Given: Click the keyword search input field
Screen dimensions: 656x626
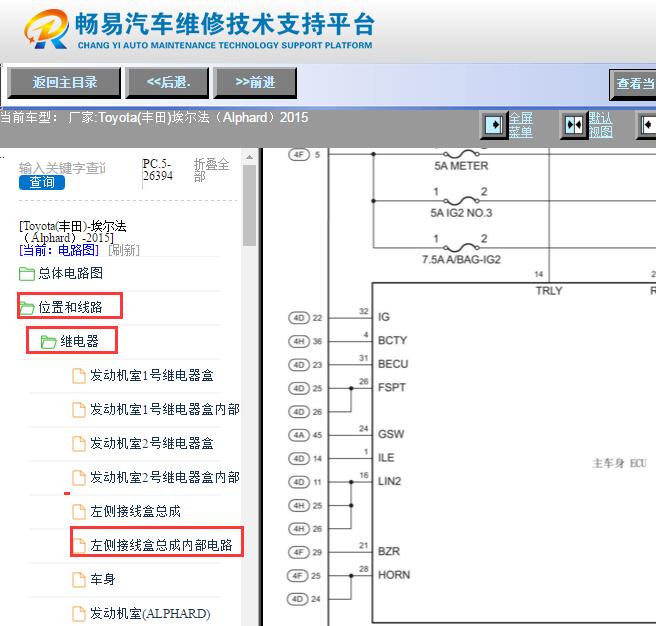Looking at the screenshot, I should pos(62,168).
